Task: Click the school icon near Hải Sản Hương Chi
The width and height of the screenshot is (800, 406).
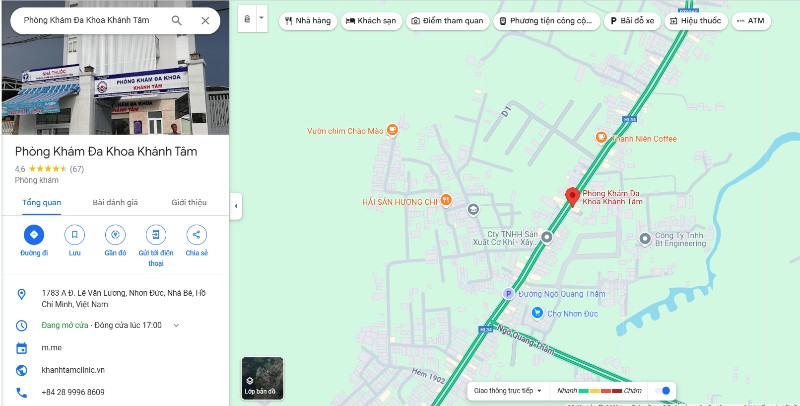Action: 473,210
